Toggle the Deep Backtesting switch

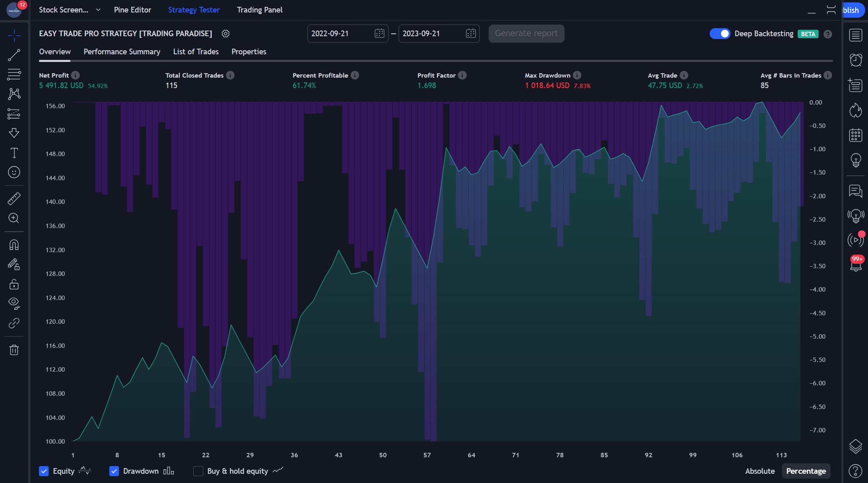719,34
